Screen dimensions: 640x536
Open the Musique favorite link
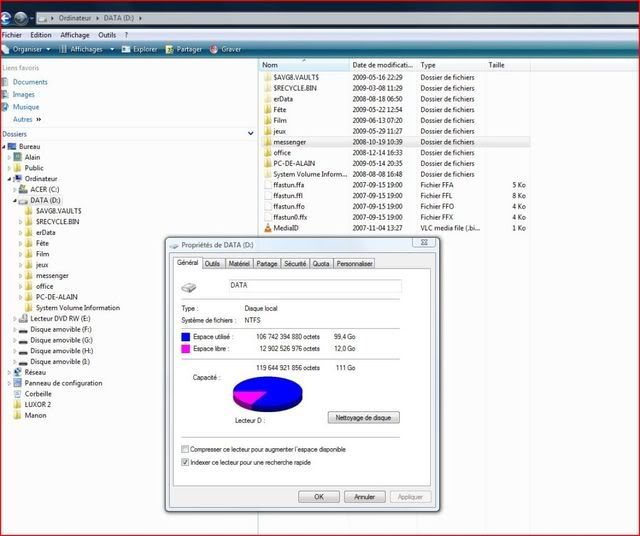[26, 107]
